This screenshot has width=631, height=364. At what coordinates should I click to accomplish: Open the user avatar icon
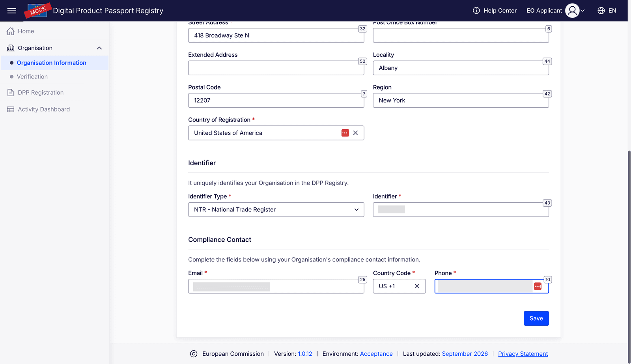pyautogui.click(x=572, y=11)
